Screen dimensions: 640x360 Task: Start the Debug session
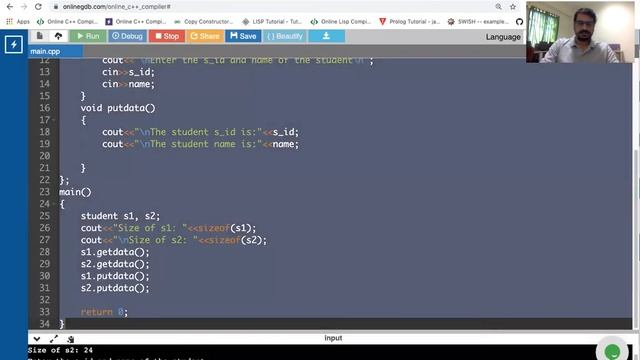point(127,36)
